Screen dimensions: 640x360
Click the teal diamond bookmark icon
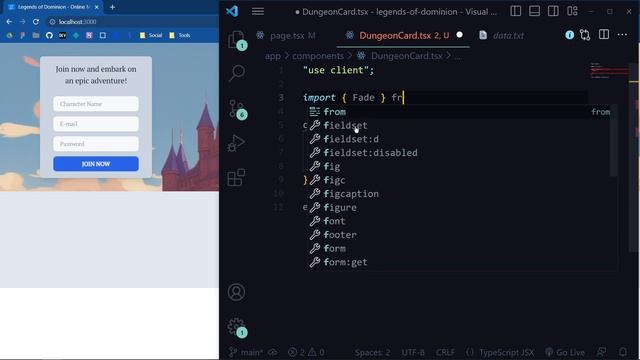76,36
